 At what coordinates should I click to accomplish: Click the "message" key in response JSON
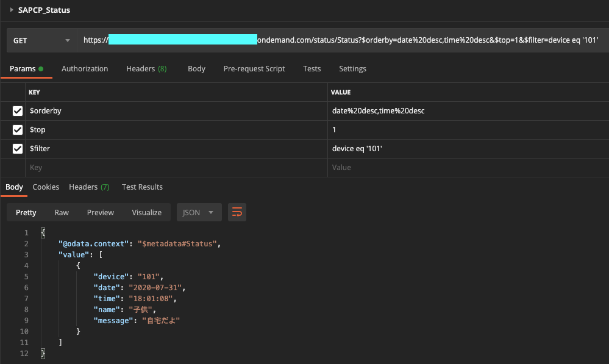(113, 321)
